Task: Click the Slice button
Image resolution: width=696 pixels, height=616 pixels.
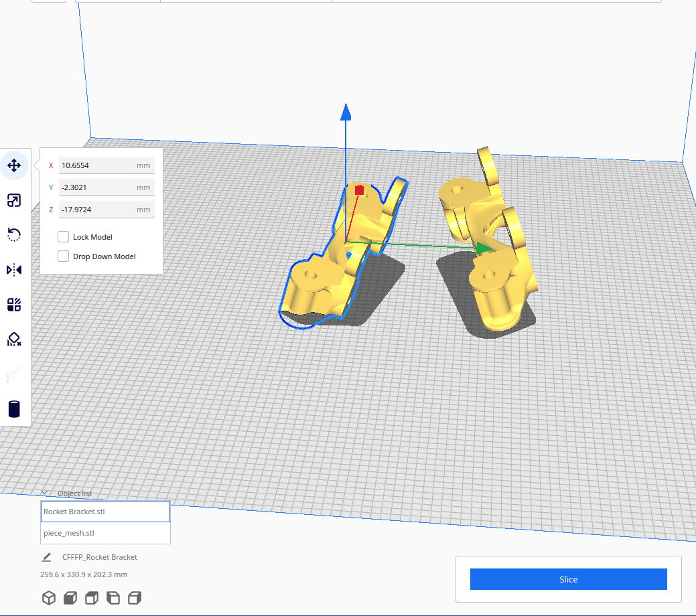Action: (x=568, y=579)
